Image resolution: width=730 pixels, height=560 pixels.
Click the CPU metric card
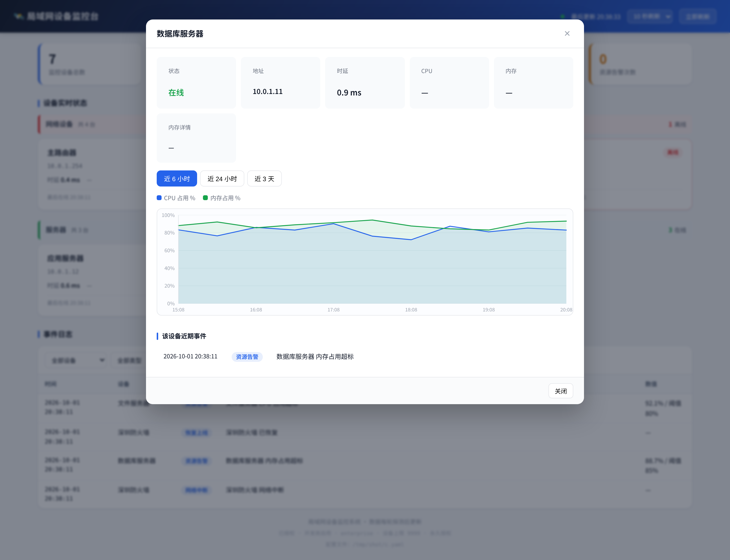(449, 82)
